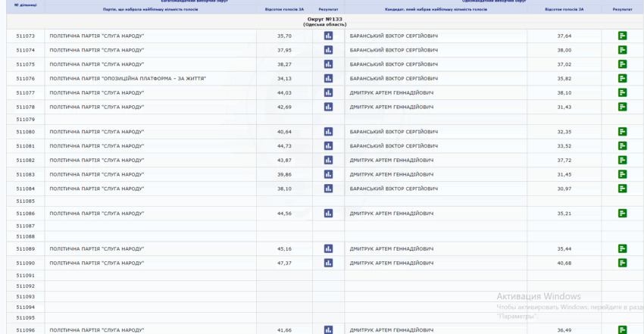The height and width of the screenshot is (334, 644).
Task: Click candidate name in row 511084
Action: tap(393, 189)
